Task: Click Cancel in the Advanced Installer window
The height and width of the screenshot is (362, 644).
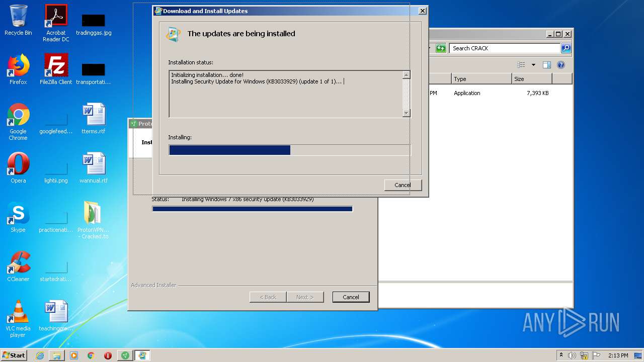Action: (x=351, y=297)
